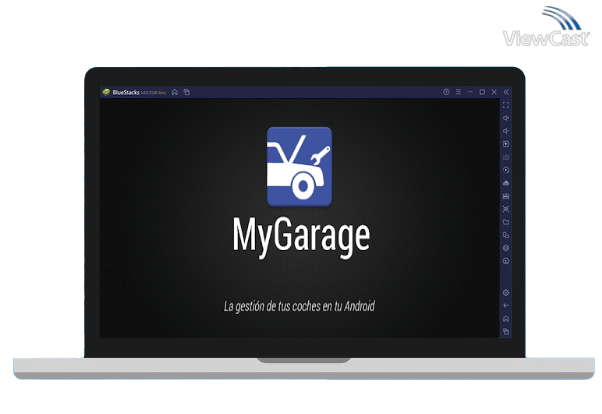
Task: Take a screenshot using sidebar icon
Action: (x=506, y=209)
